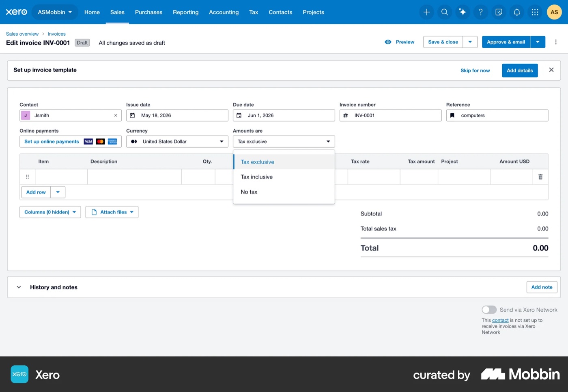This screenshot has height=392, width=568.
Task: Open the Reporting menu
Action: tap(186, 12)
